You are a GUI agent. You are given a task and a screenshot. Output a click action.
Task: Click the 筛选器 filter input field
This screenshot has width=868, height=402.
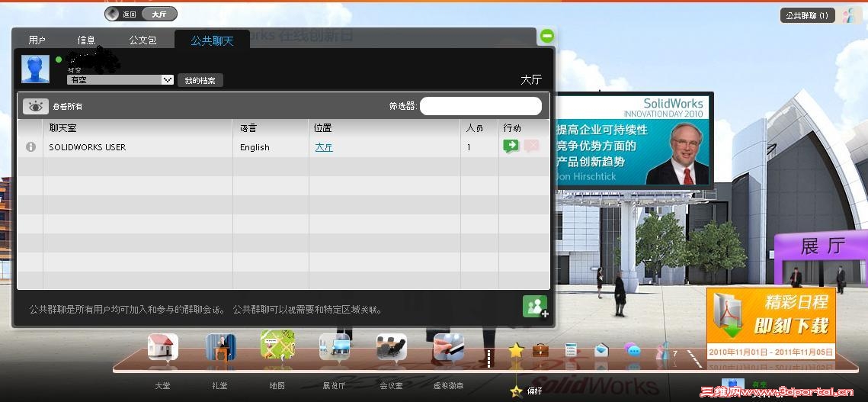click(x=481, y=106)
